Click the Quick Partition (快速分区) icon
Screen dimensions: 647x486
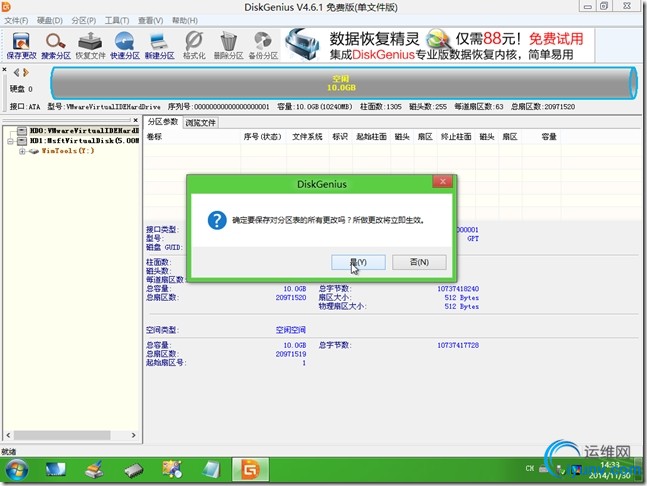(125, 46)
